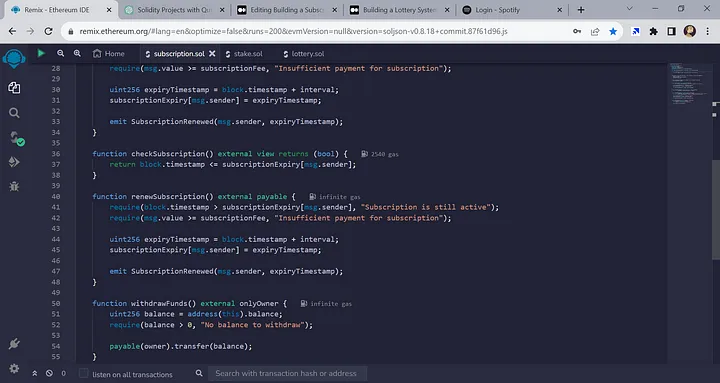Click the withdrawFunds function name
720x383 pixels.
pos(159,304)
